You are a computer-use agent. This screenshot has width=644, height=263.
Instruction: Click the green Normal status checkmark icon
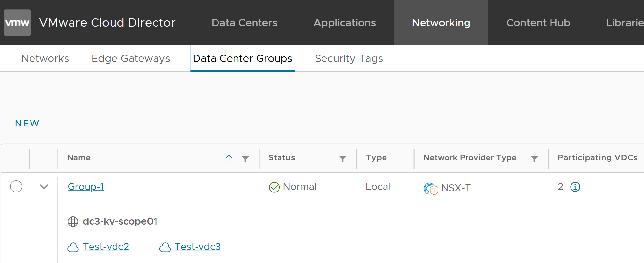click(x=274, y=187)
